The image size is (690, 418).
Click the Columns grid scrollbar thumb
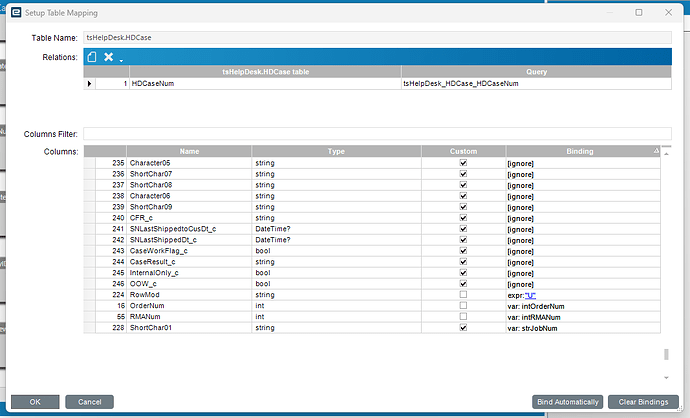tap(666, 354)
